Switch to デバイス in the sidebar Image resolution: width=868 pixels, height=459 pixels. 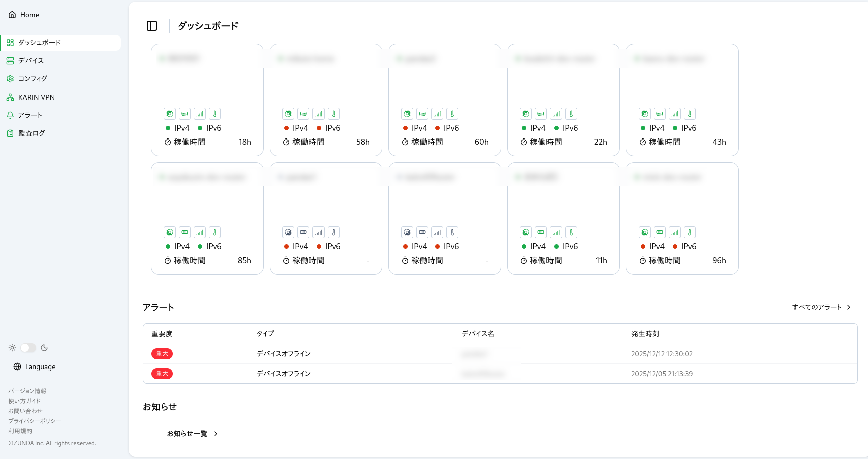[x=31, y=60]
